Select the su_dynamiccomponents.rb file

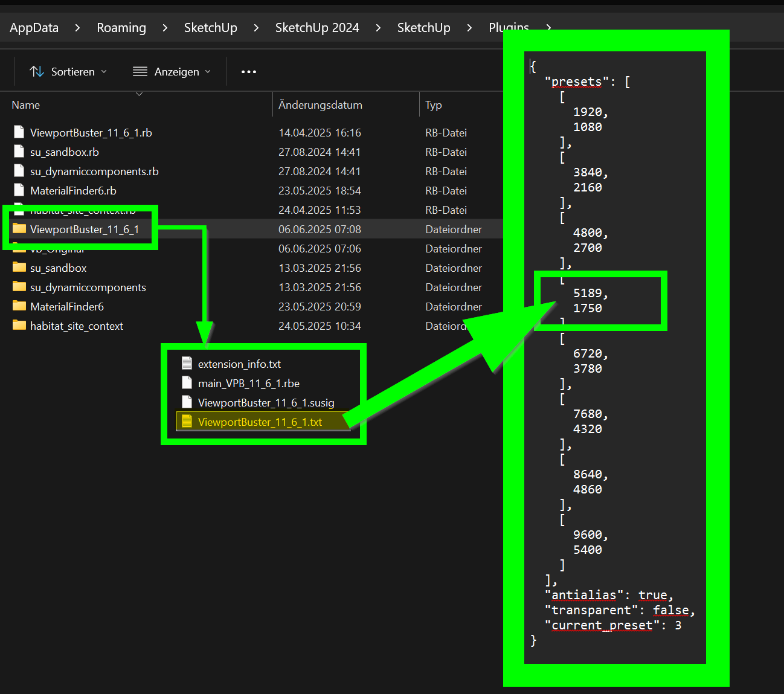pyautogui.click(x=94, y=172)
